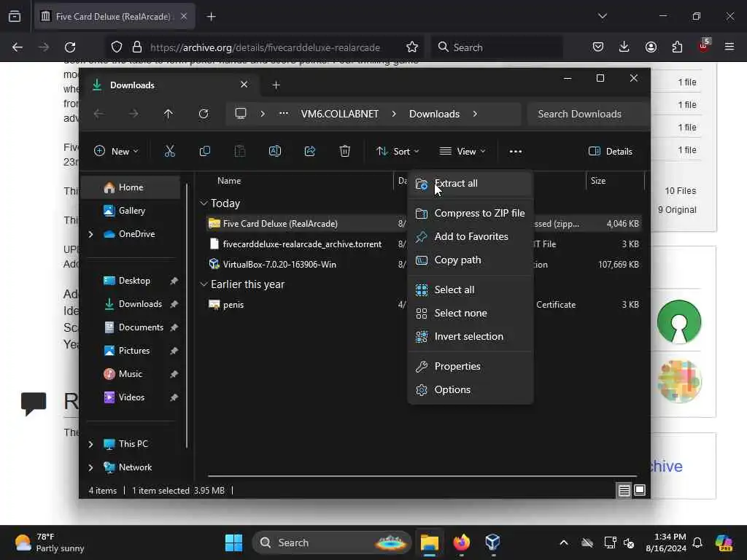747x560 pixels.
Task: Expand This PC in navigation pane
Action: 90,444
